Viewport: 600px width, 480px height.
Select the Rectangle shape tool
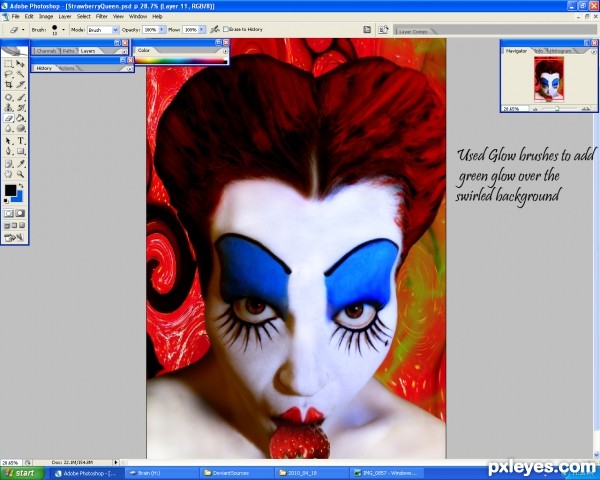(20, 151)
